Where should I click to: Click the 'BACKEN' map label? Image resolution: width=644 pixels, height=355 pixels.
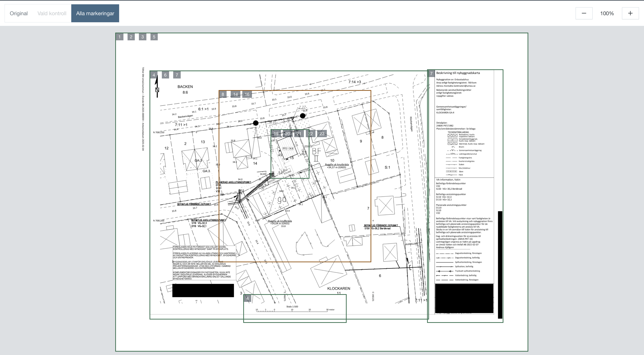(185, 86)
